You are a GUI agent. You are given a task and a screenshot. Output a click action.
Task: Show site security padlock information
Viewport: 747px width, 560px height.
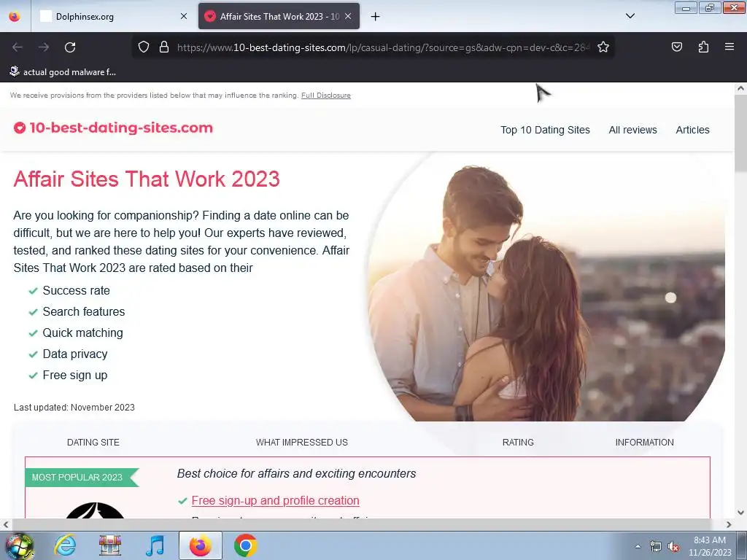164,47
